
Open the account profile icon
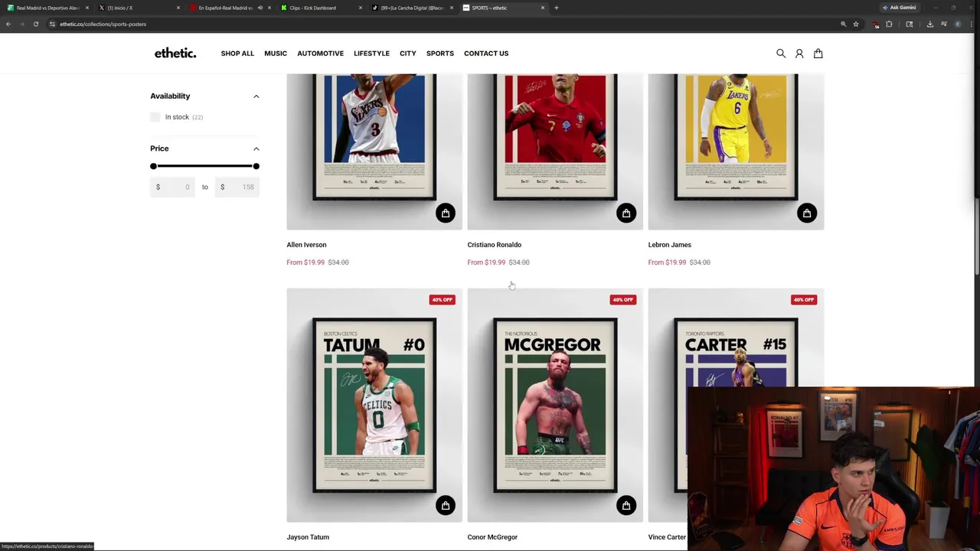pos(799,54)
